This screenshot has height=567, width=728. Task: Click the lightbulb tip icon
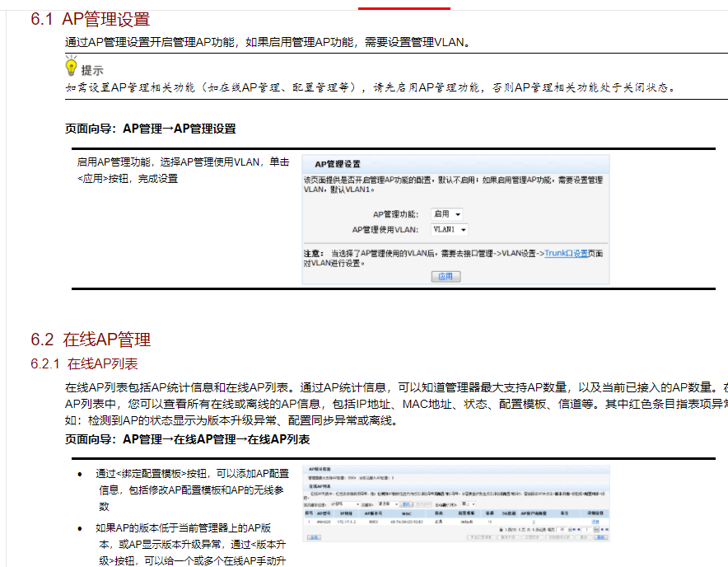[71, 65]
